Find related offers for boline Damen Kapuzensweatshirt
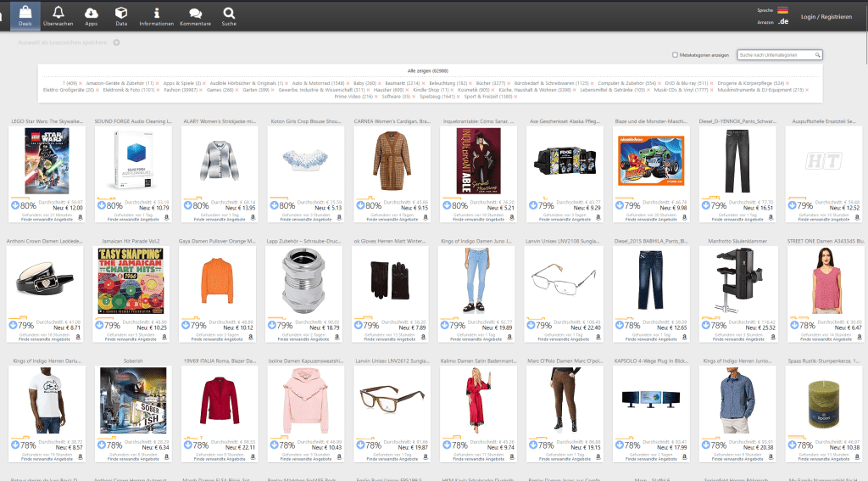This screenshot has height=481, width=868. point(306,459)
